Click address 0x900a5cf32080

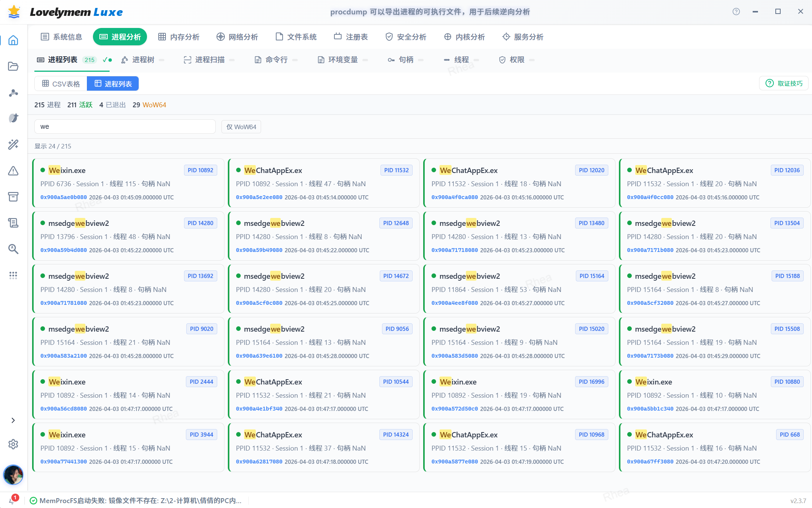pyautogui.click(x=650, y=303)
